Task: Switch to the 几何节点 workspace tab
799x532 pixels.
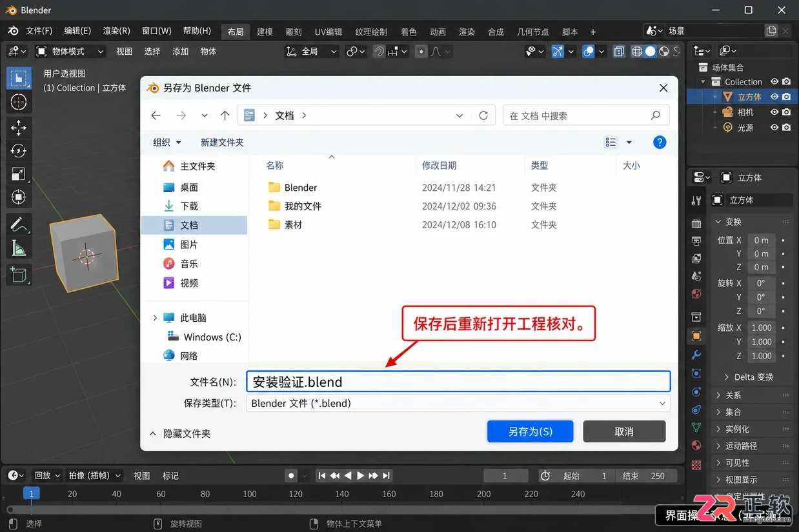Action: 532,32
